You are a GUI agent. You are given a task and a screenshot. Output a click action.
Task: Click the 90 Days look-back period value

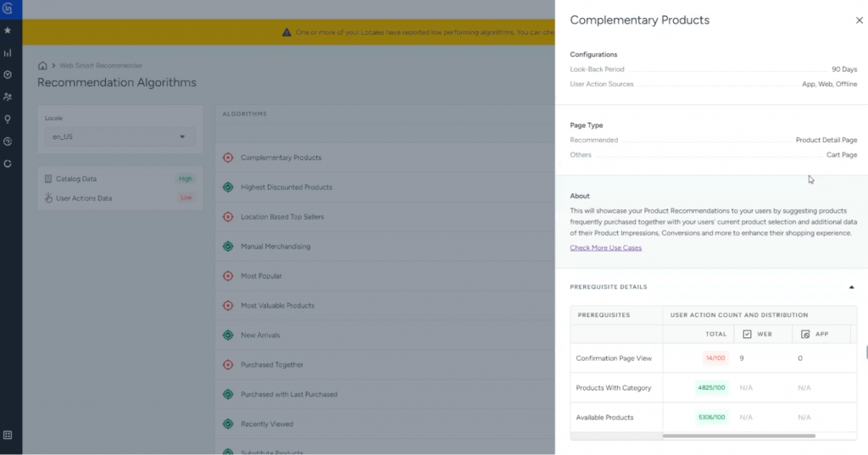pyautogui.click(x=844, y=69)
